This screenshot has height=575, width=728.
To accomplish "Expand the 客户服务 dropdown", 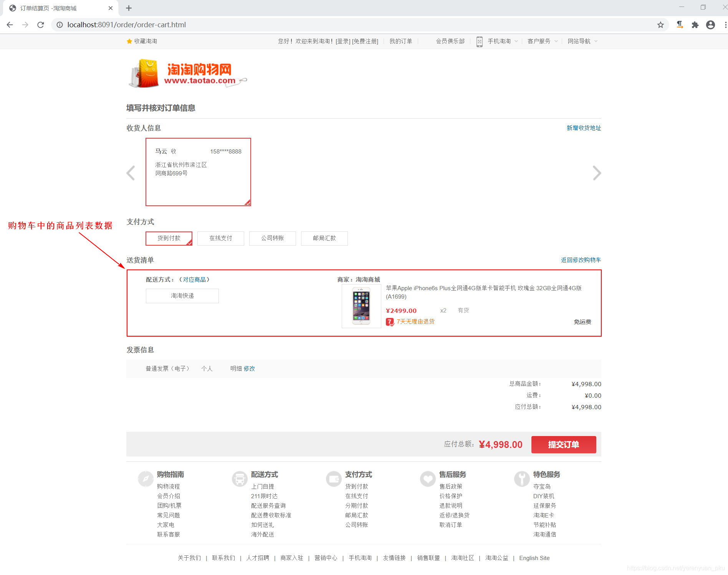I will [556, 41].
